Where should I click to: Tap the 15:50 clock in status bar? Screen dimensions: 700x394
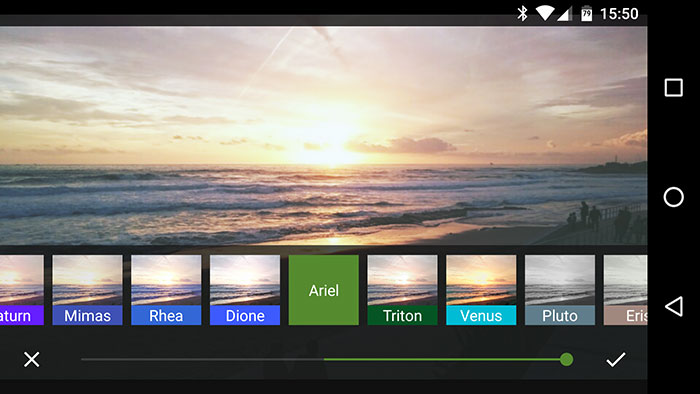[619, 14]
